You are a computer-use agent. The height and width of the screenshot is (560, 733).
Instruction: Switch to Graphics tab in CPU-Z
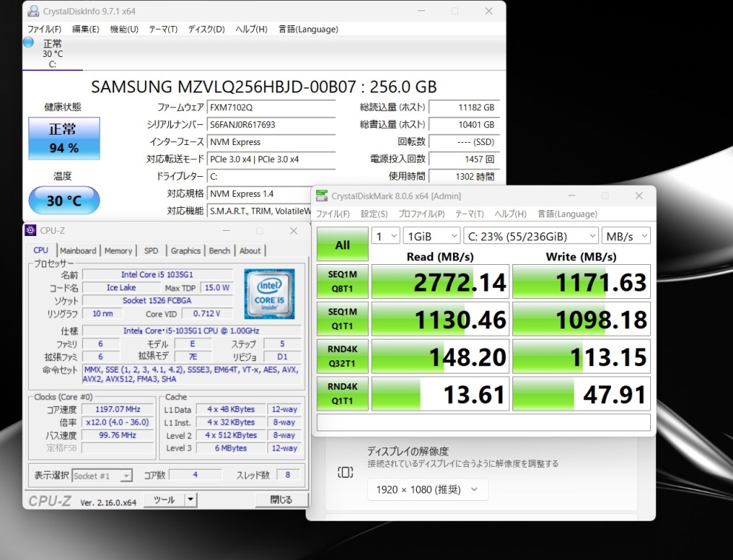186,251
